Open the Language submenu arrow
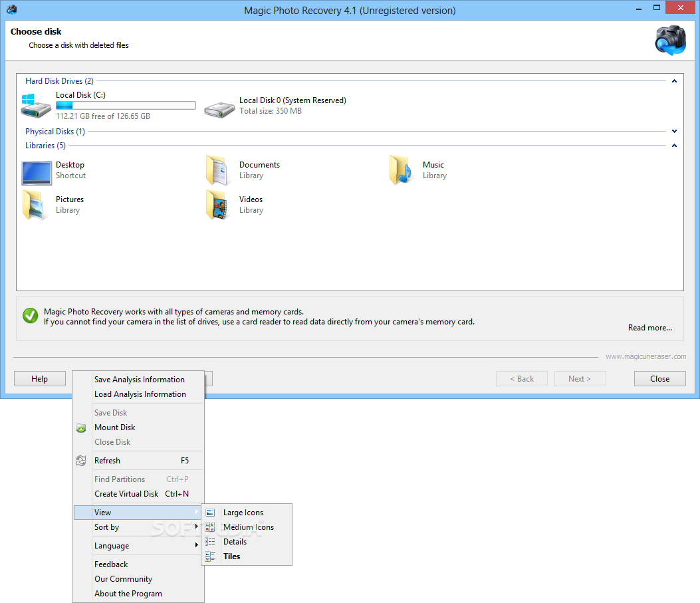 click(196, 545)
